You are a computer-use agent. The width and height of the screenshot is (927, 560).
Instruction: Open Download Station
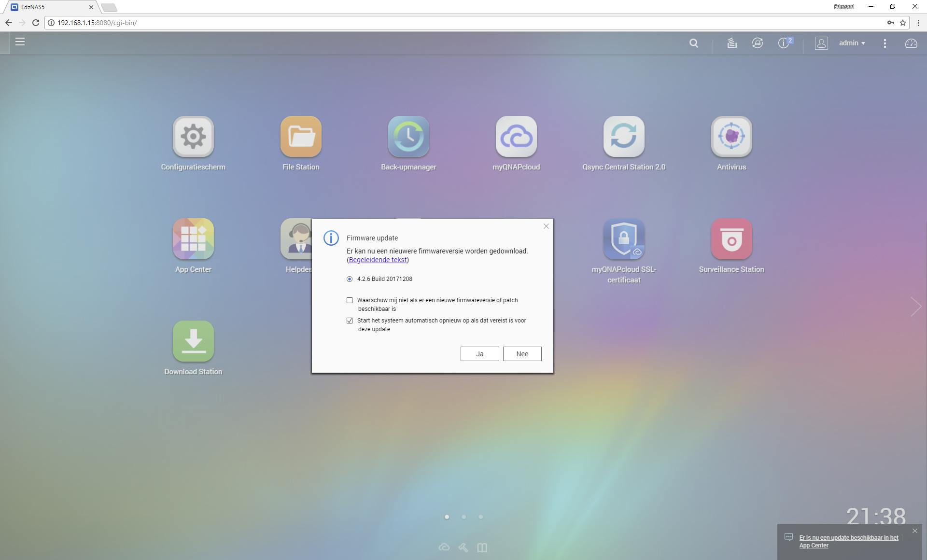tap(193, 341)
